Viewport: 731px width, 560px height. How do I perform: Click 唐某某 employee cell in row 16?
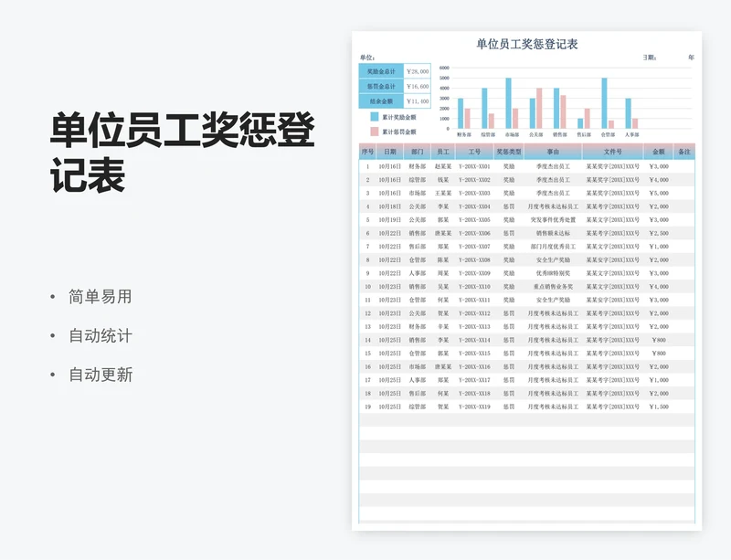443,367
